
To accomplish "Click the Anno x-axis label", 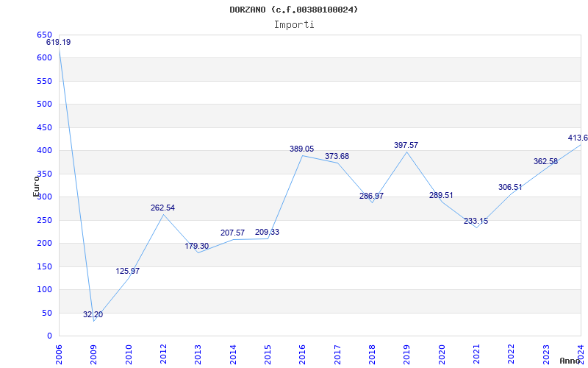I will coord(570,361).
